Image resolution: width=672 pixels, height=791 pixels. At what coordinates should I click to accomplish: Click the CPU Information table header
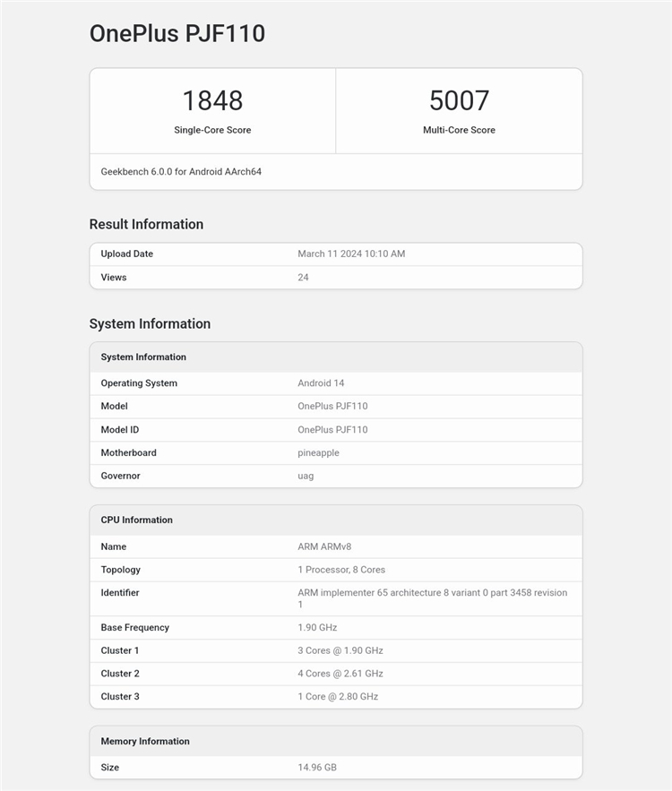pyautogui.click(x=336, y=520)
